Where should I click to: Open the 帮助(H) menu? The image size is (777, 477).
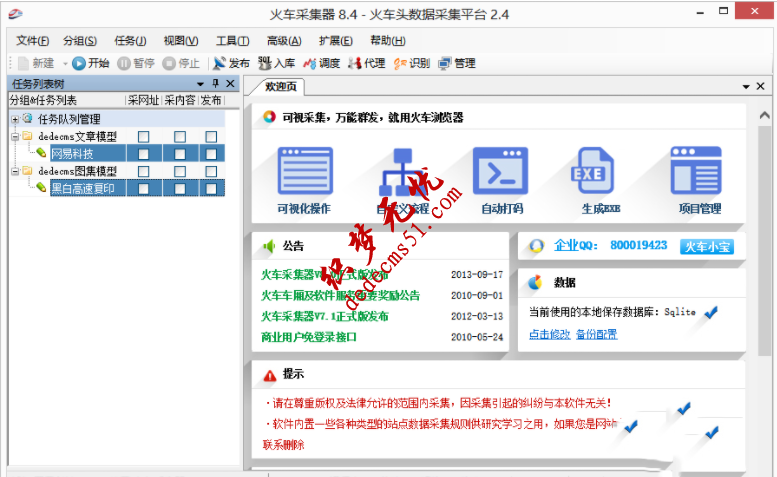[388, 41]
